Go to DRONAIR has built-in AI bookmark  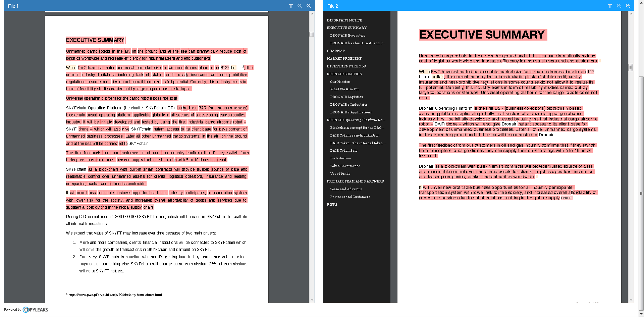click(358, 43)
